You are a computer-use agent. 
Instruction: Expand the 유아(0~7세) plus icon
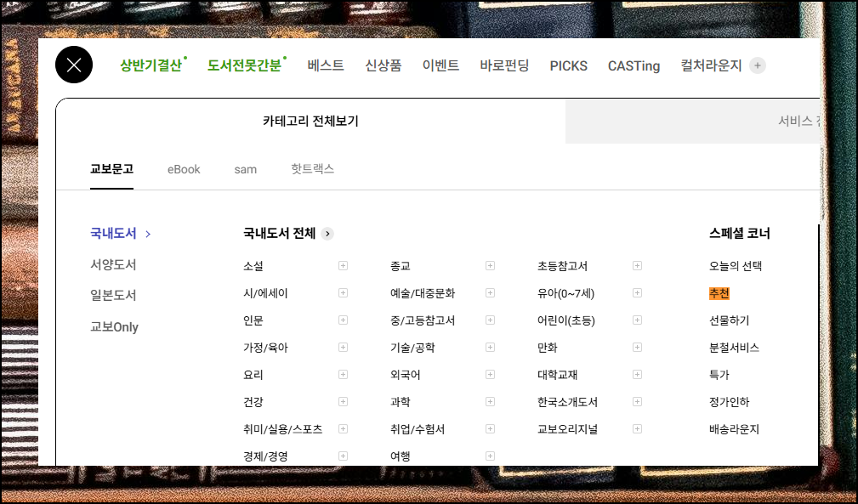tap(638, 293)
